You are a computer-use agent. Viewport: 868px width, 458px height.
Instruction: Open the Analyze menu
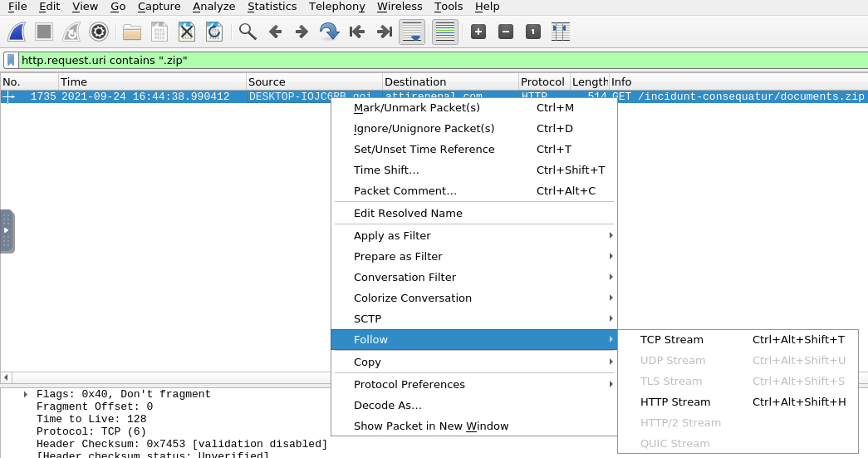pos(213,7)
